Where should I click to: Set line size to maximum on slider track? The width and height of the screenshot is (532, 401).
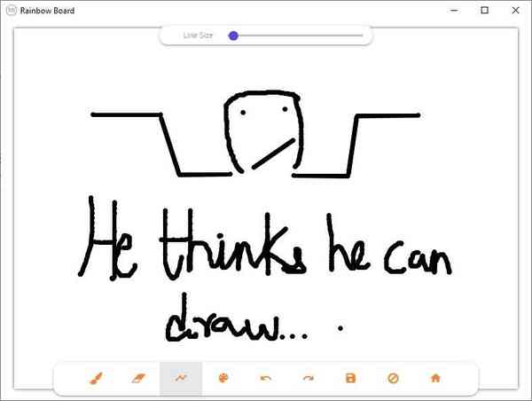[x=362, y=35]
